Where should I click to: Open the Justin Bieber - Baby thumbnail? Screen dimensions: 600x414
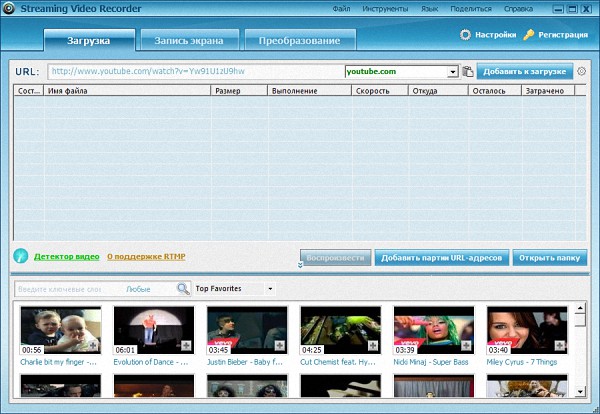tap(247, 330)
